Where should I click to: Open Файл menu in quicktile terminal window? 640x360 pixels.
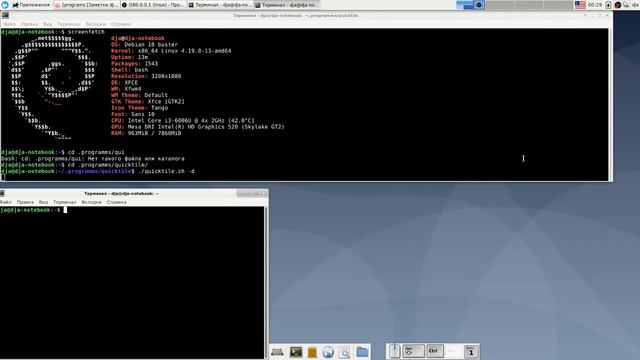(10, 24)
